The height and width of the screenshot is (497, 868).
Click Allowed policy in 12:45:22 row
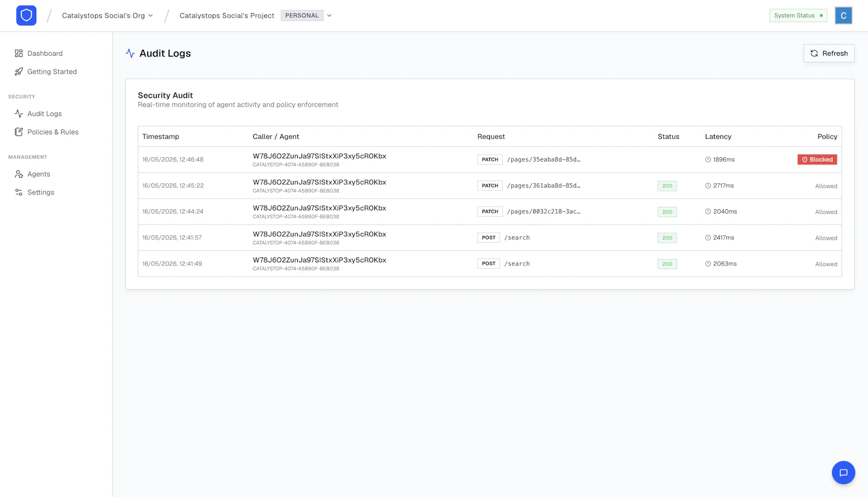pos(826,186)
